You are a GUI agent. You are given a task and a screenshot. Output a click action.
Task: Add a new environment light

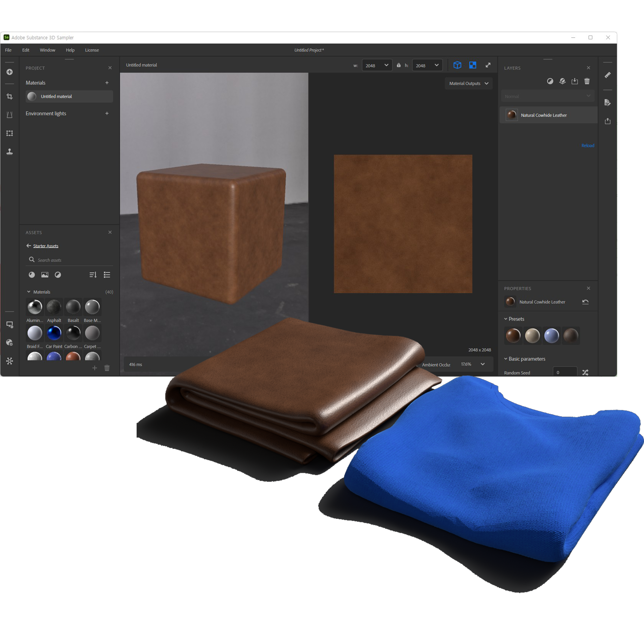pos(107,113)
